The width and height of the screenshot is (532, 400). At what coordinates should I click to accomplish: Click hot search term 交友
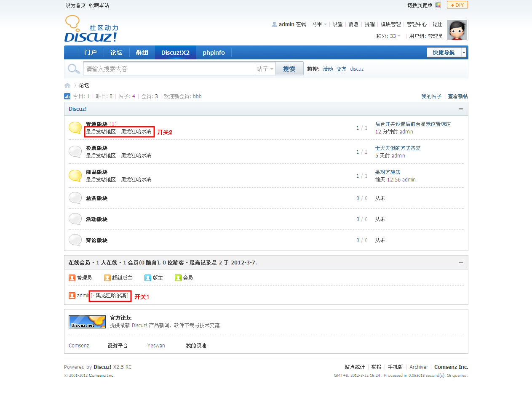341,69
